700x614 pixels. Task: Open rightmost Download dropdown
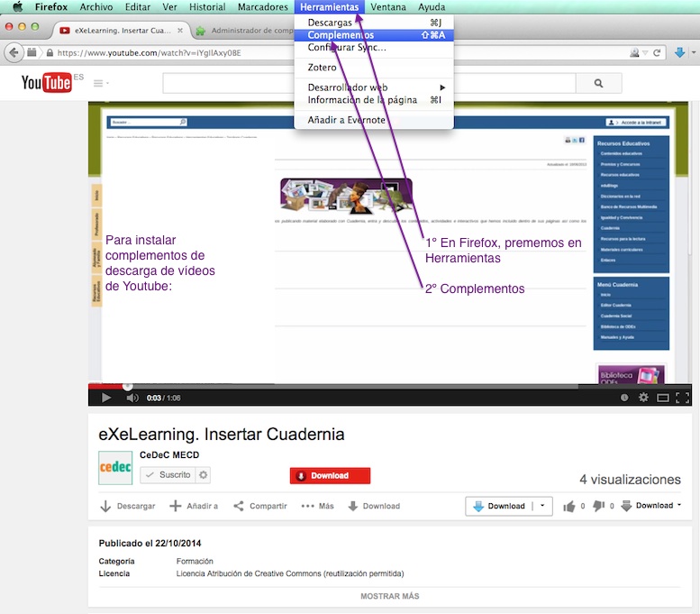[651, 506]
